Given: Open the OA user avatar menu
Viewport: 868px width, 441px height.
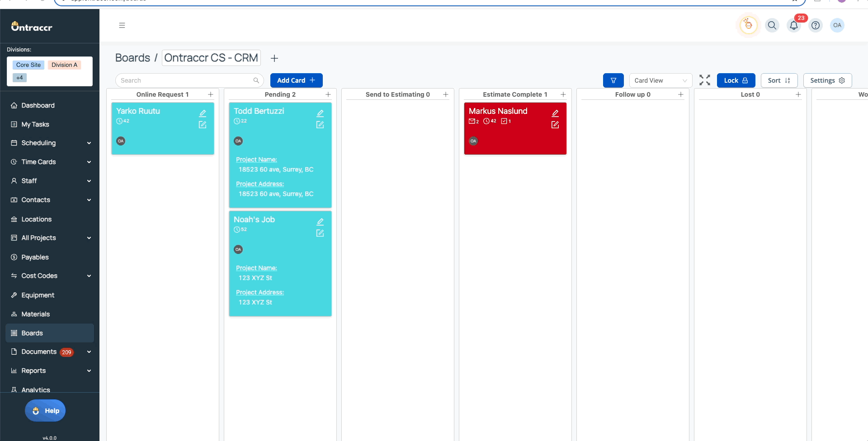Looking at the screenshot, I should point(837,25).
